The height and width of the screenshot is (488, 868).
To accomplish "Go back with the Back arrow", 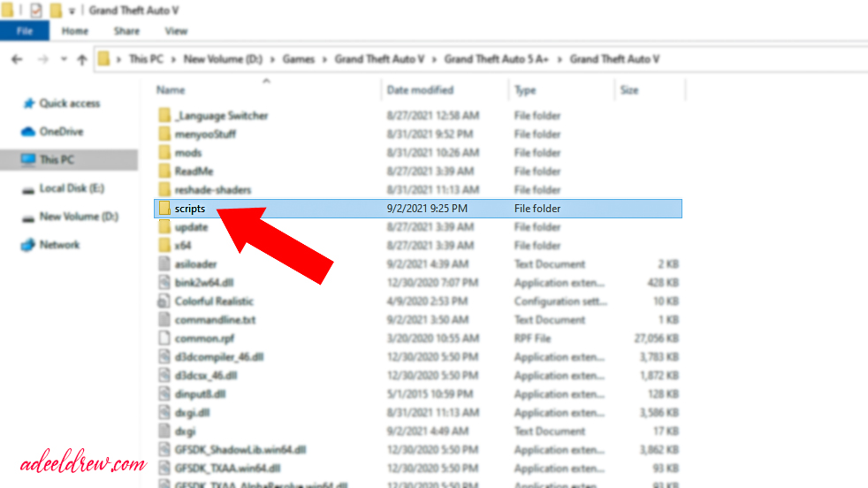I will [x=17, y=59].
